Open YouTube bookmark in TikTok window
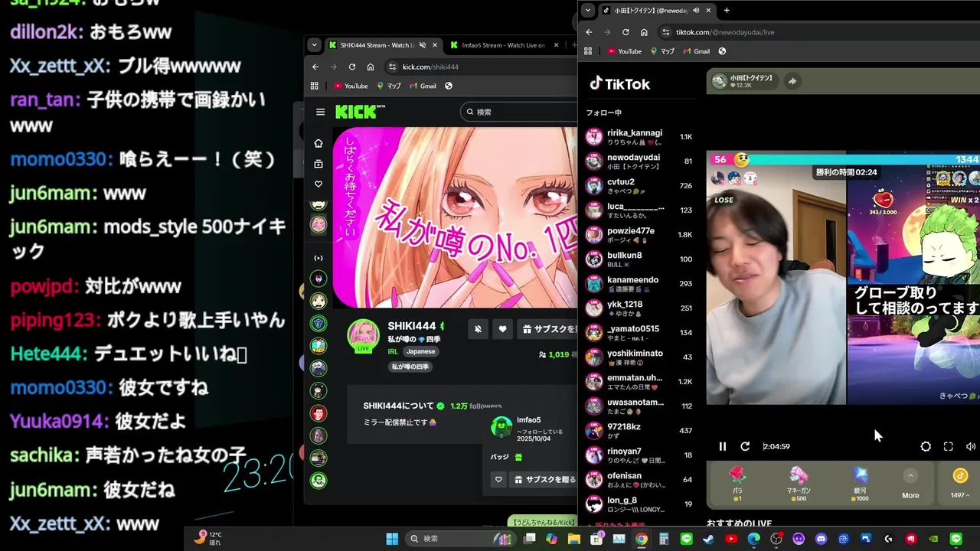The width and height of the screenshot is (980, 551). click(625, 51)
